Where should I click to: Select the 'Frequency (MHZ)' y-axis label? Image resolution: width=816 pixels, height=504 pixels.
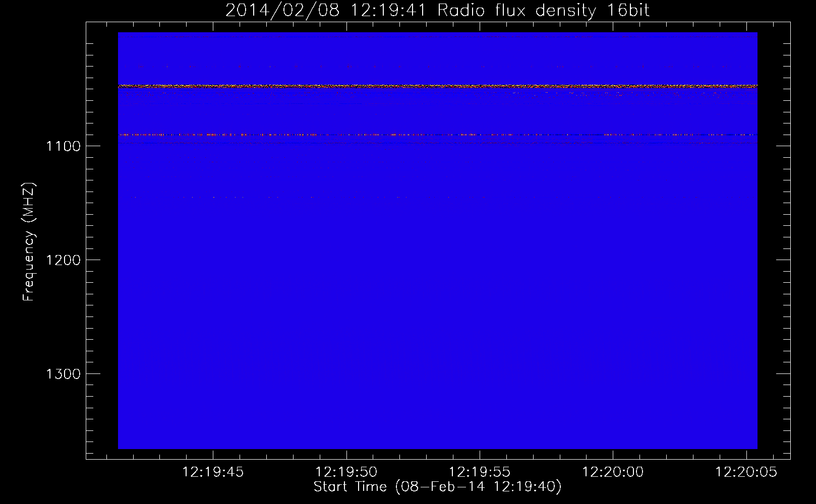pyautogui.click(x=29, y=242)
